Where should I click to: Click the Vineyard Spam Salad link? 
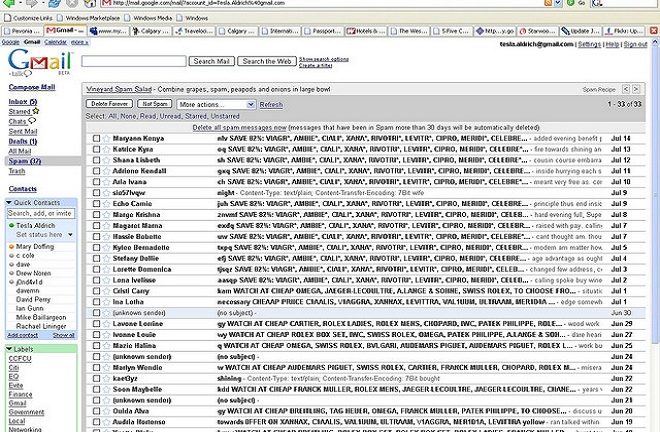coord(119,89)
